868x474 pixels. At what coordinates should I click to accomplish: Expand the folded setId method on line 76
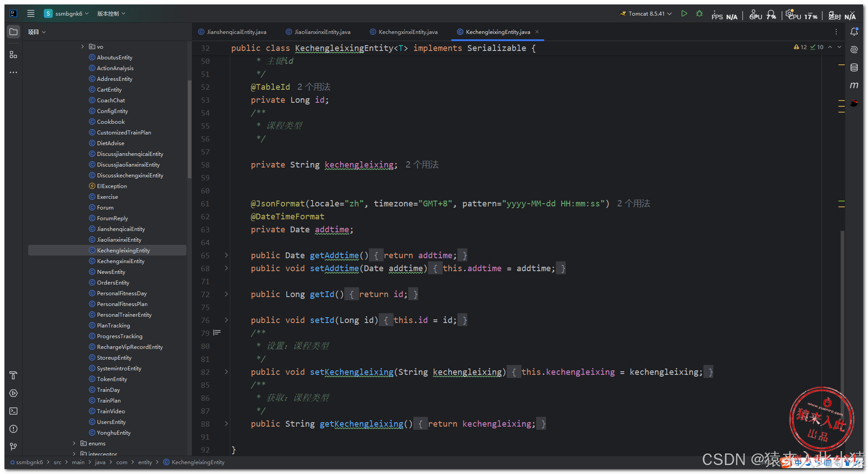(x=226, y=320)
